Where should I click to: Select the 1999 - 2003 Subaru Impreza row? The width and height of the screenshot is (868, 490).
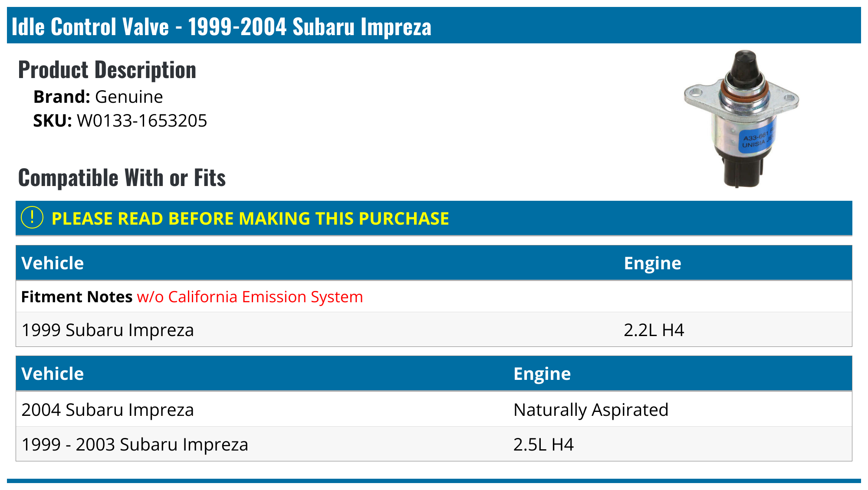[x=135, y=444]
